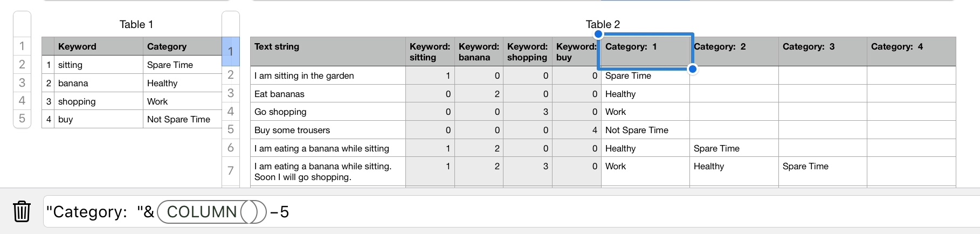Click the 'Not Spare Time' cell in Table 1
Image resolution: width=980 pixels, height=234 pixels.
click(x=182, y=119)
